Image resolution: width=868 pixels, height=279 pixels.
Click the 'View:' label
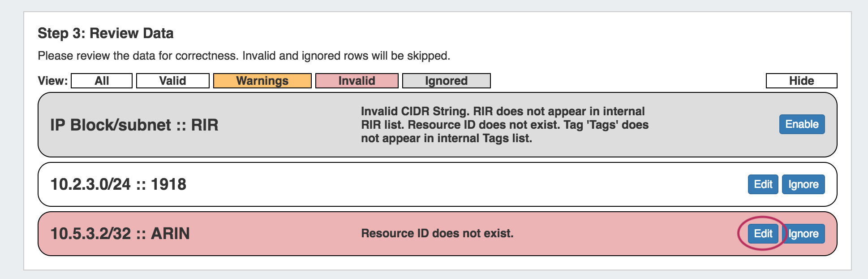[53, 81]
